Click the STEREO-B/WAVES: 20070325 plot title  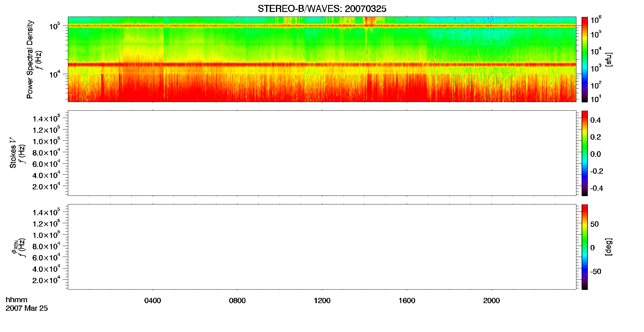(322, 9)
